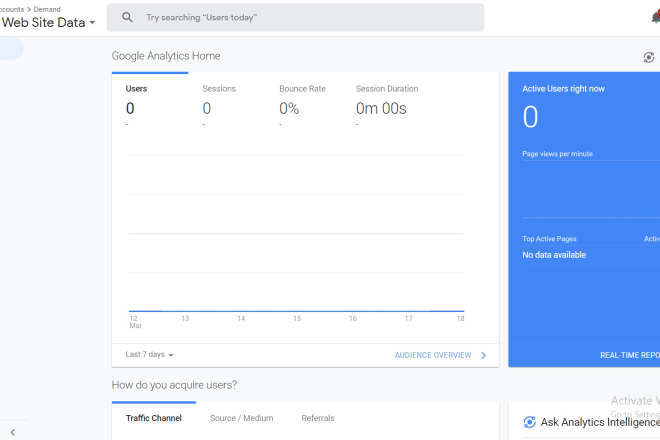Select the Session Duration metric tab

point(388,101)
